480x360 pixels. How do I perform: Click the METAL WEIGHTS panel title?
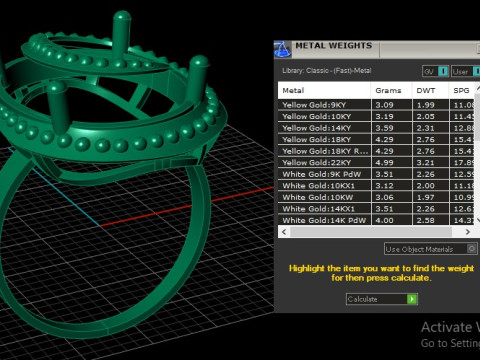[x=334, y=46]
